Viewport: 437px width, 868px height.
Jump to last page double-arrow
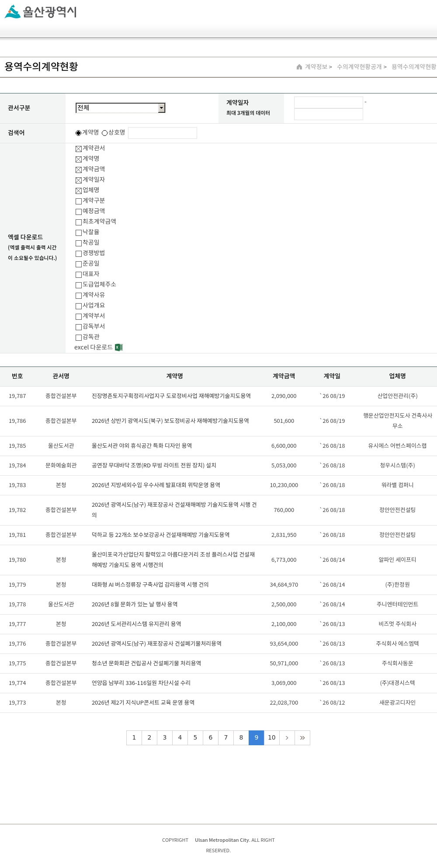pyautogui.click(x=302, y=738)
